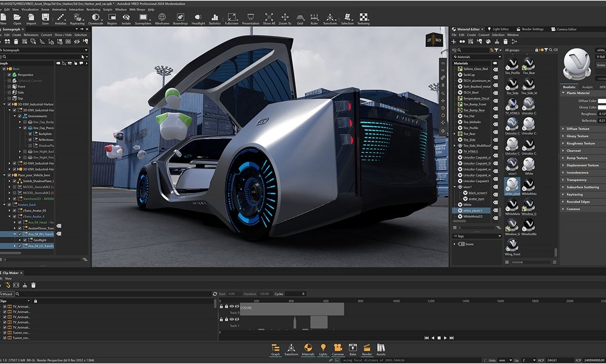Toggle checkbox of Backplate node in Scenegraph

pyautogui.click(x=30, y=133)
